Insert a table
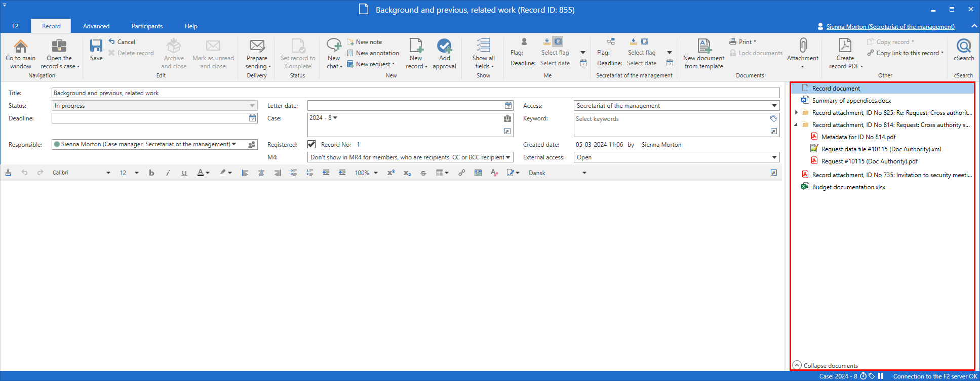The width and height of the screenshot is (980, 381). click(442, 173)
